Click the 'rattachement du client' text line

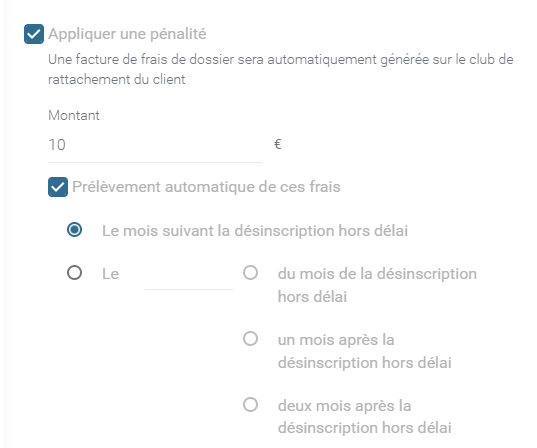[x=116, y=79]
